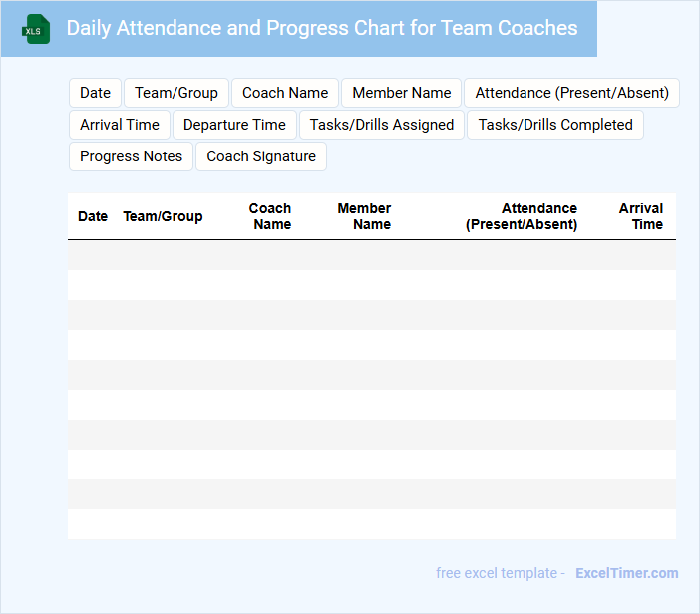The image size is (700, 614).
Task: Select the Date tag button
Action: [x=95, y=93]
